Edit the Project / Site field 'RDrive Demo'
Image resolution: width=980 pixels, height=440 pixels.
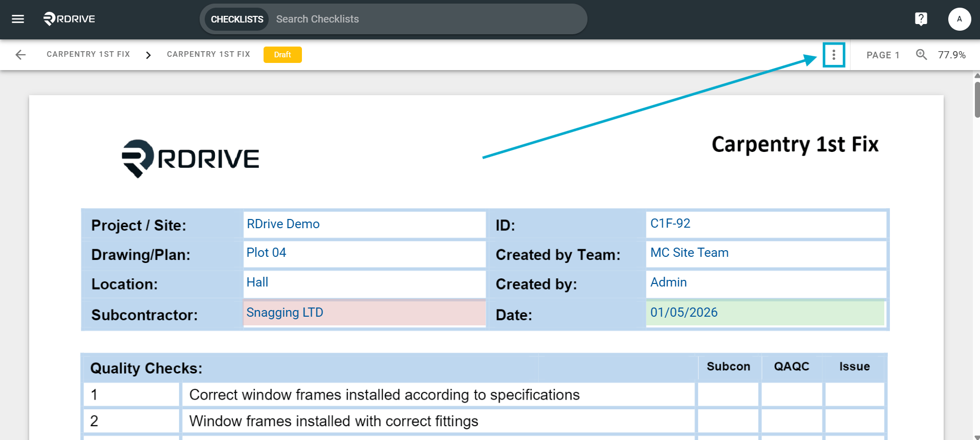coord(364,225)
